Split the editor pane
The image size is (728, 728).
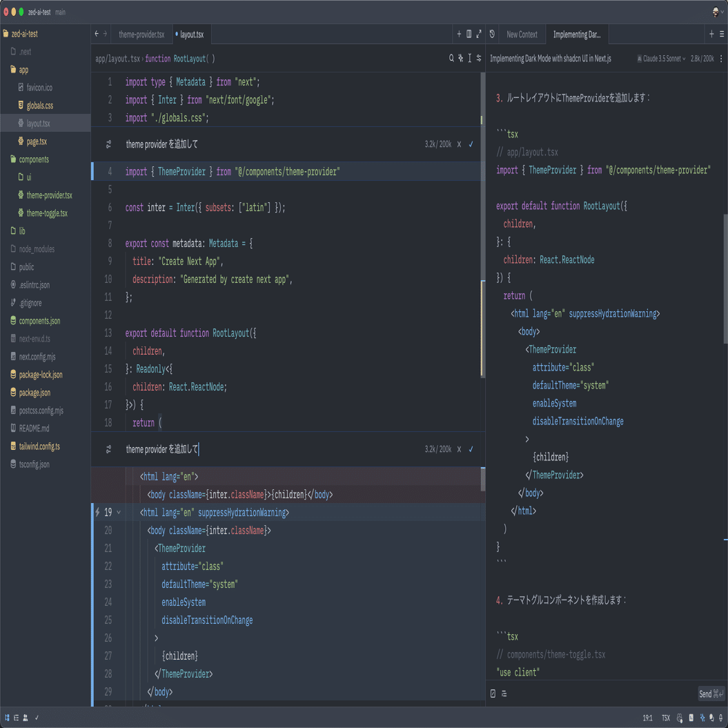tap(469, 34)
